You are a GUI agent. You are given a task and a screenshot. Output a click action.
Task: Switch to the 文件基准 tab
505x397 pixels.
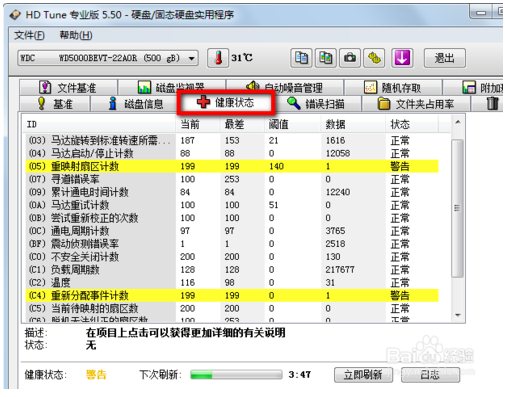(68, 88)
